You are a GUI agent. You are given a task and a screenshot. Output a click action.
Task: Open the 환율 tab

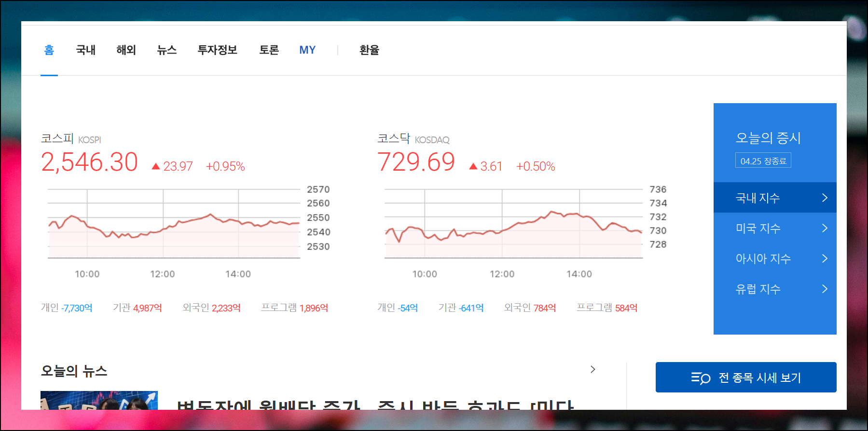pos(370,50)
